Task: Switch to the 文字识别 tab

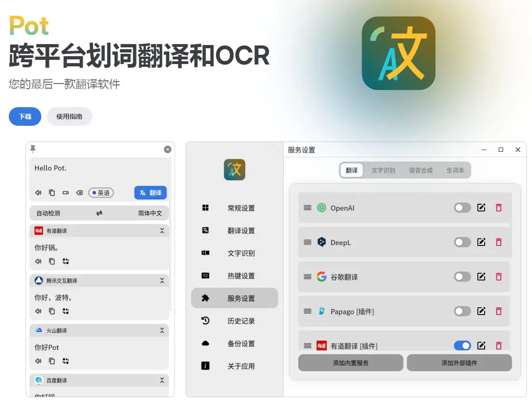Action: (384, 170)
